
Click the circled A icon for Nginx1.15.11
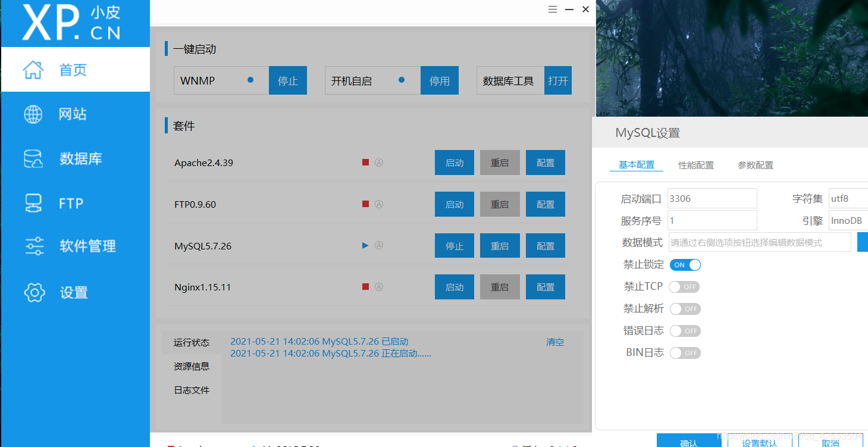click(x=378, y=287)
